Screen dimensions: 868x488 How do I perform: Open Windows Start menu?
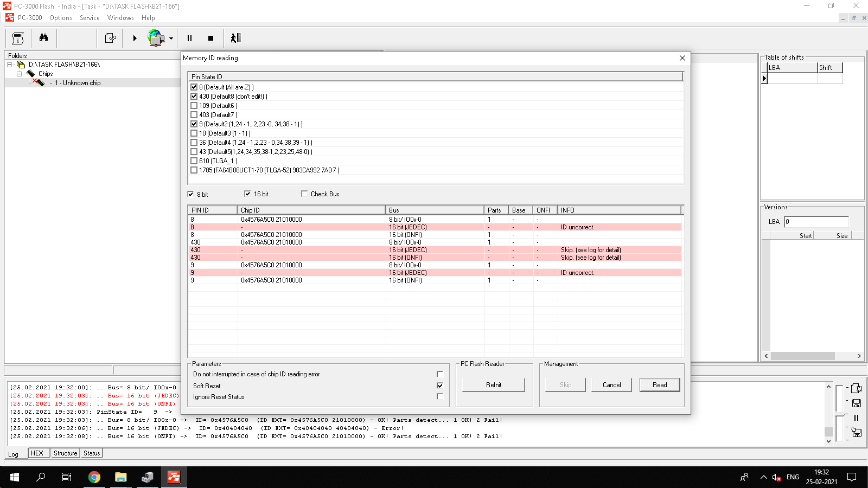tap(15, 477)
